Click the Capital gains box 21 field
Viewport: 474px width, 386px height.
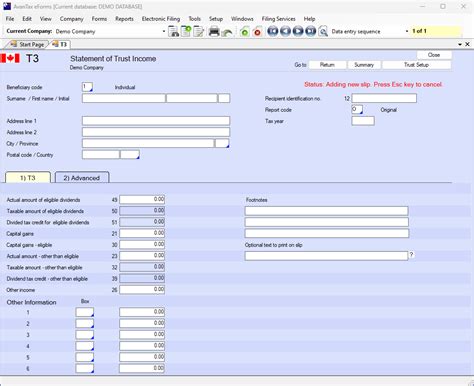[142, 233]
